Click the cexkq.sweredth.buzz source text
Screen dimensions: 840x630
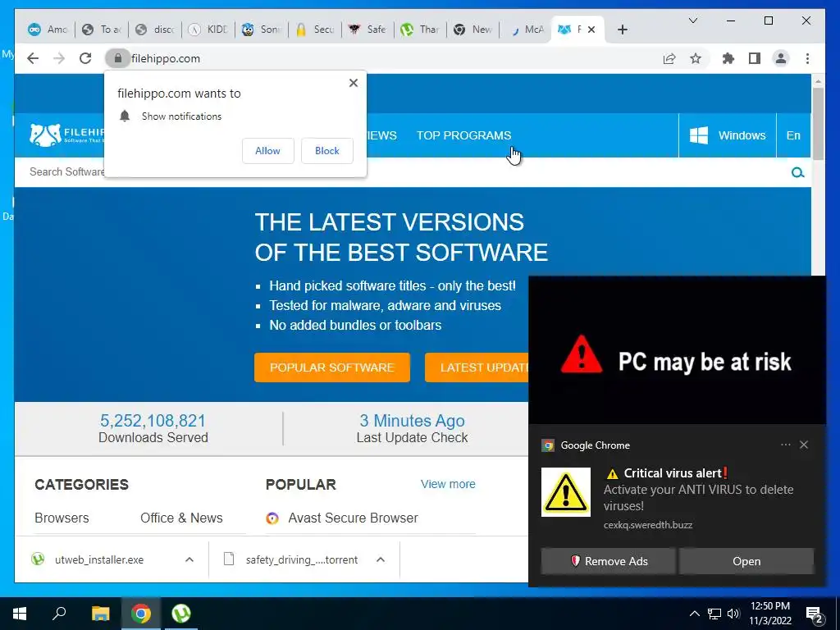click(x=648, y=525)
